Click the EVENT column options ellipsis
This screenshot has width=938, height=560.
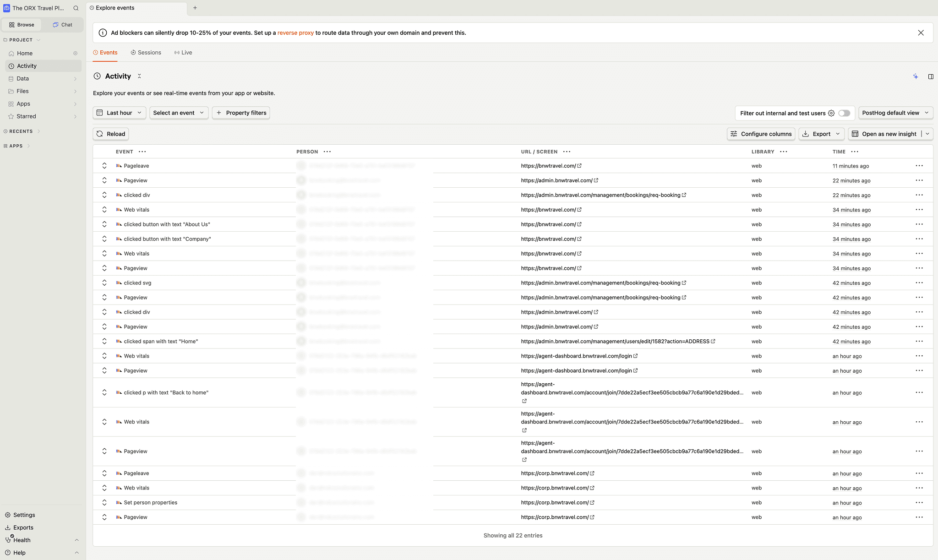tap(142, 152)
